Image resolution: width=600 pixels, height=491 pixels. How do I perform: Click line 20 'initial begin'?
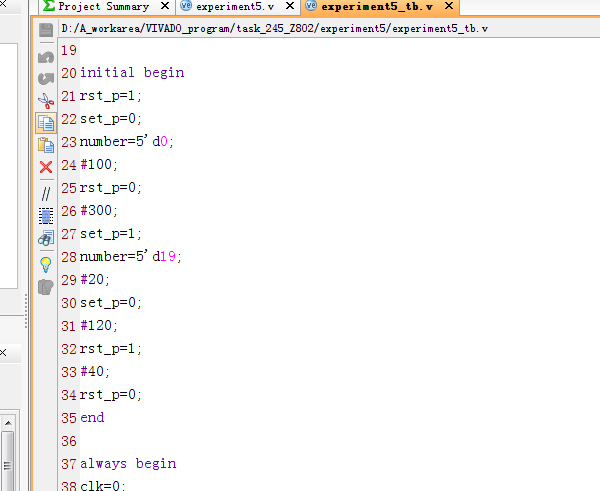132,72
